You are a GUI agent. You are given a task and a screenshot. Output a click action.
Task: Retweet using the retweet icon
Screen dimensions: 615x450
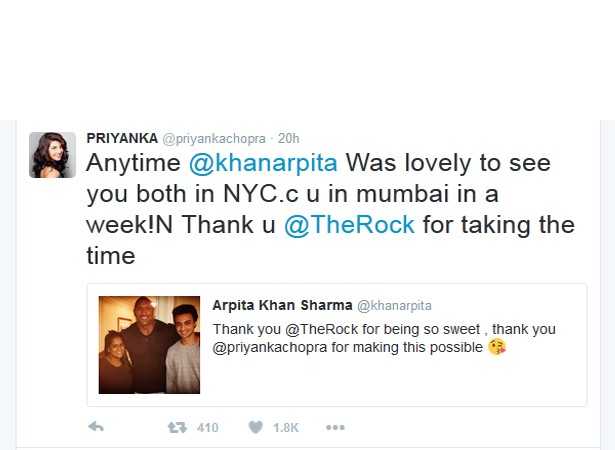pyautogui.click(x=177, y=427)
